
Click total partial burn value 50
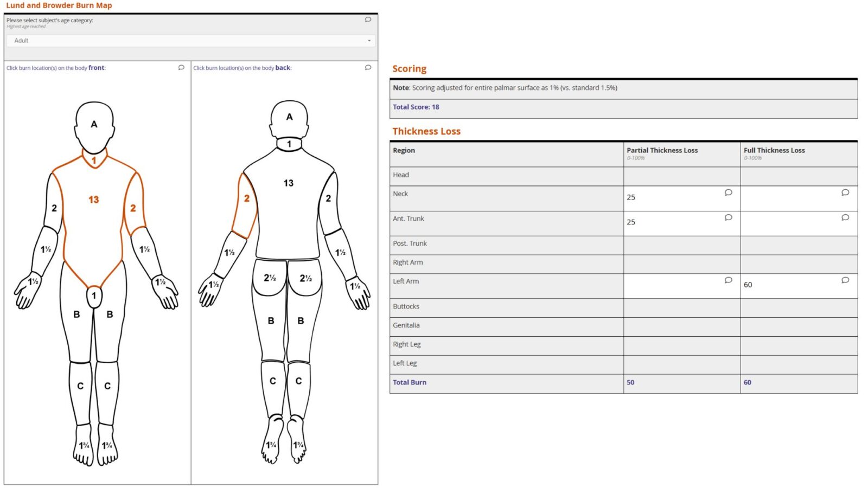pyautogui.click(x=630, y=383)
